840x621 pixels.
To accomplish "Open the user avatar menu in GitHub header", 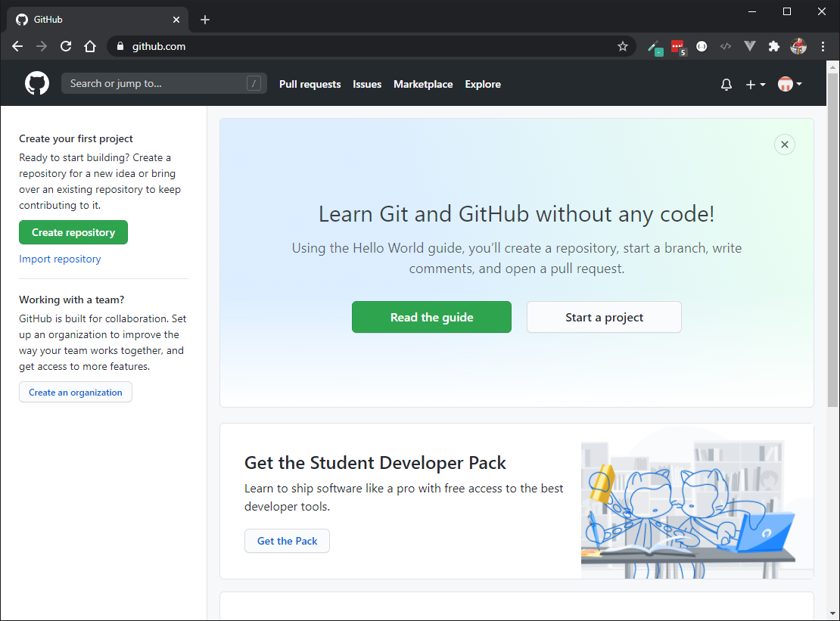I will point(789,84).
